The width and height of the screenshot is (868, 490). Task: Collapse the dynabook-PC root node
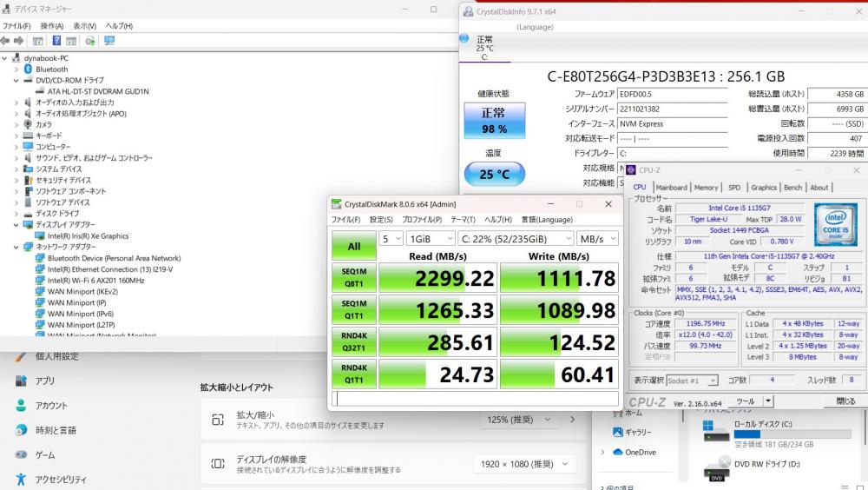click(5, 57)
